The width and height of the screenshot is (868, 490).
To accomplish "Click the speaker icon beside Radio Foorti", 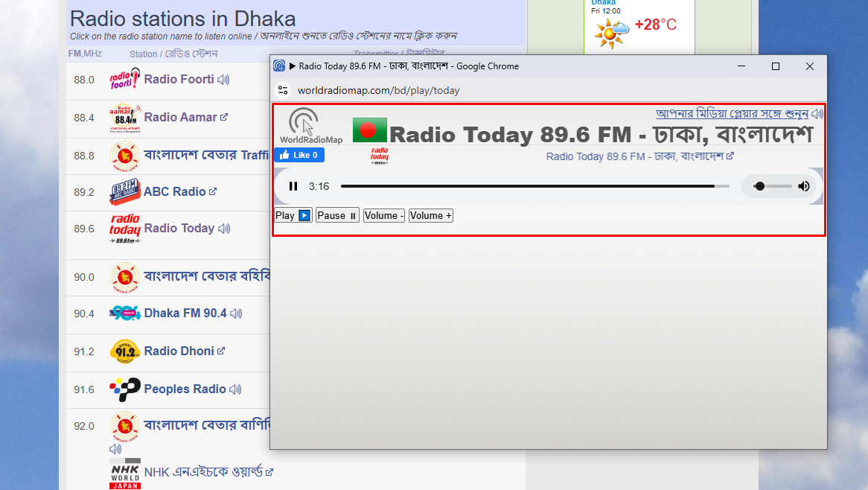I will 223,80.
